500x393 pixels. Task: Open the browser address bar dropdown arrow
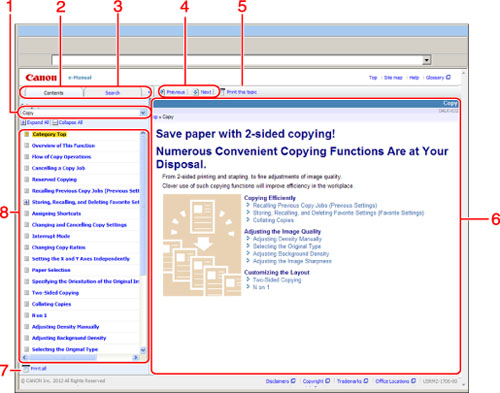(427, 60)
